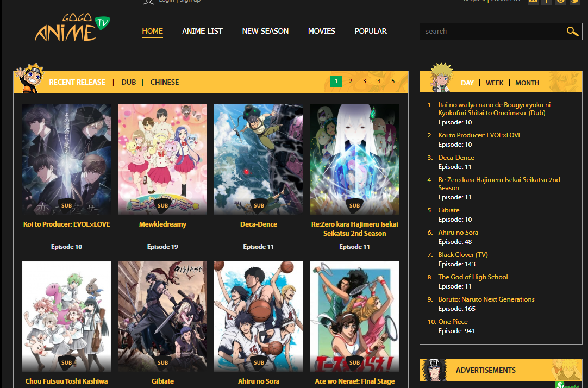This screenshot has width=588, height=388.
Task: Select the DAY ranking tab
Action: (467, 83)
